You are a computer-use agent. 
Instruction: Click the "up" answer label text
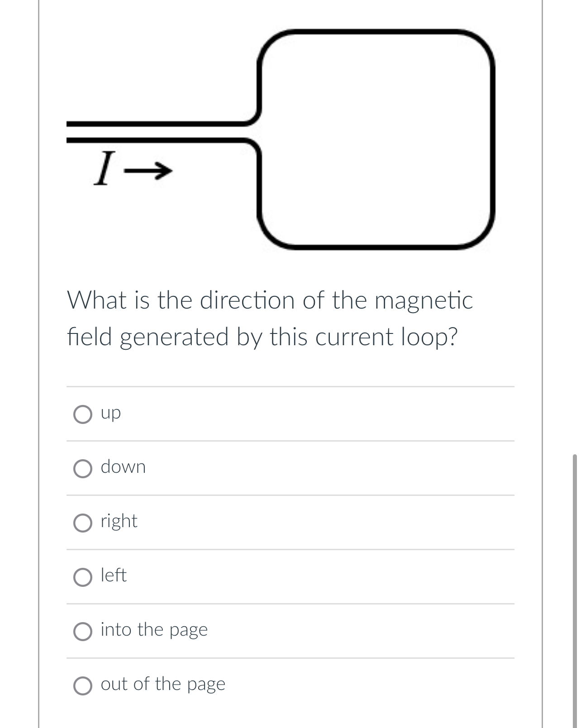111,413
